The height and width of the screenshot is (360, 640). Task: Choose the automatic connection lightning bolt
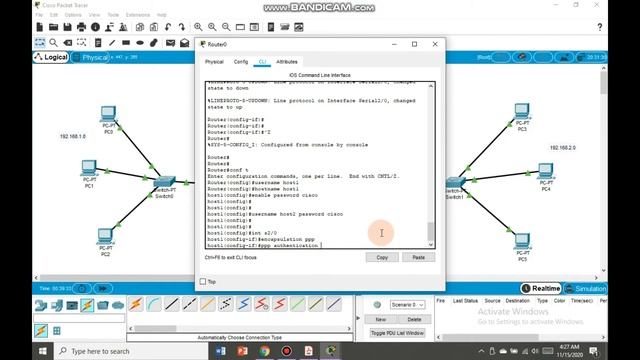(x=136, y=304)
